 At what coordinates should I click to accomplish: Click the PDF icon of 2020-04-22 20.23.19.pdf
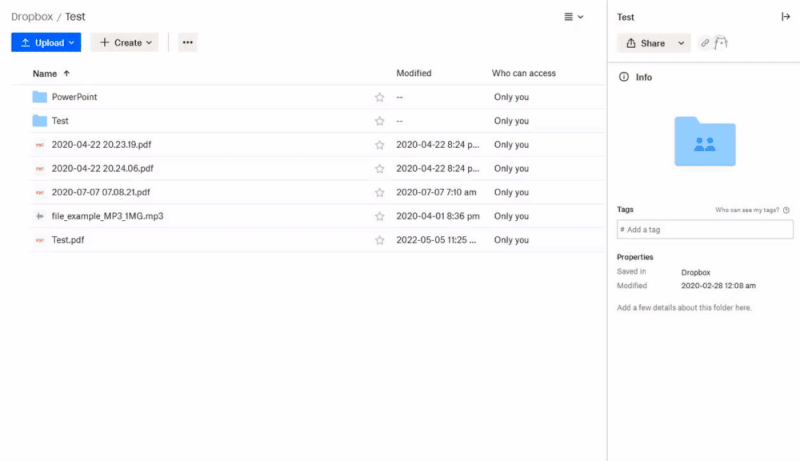[39, 145]
